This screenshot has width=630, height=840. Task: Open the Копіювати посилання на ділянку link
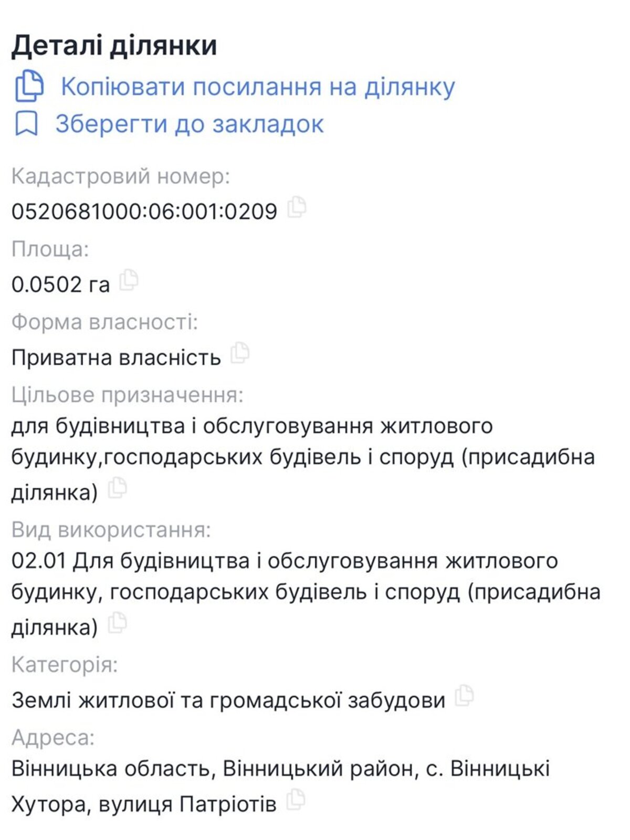(x=258, y=87)
